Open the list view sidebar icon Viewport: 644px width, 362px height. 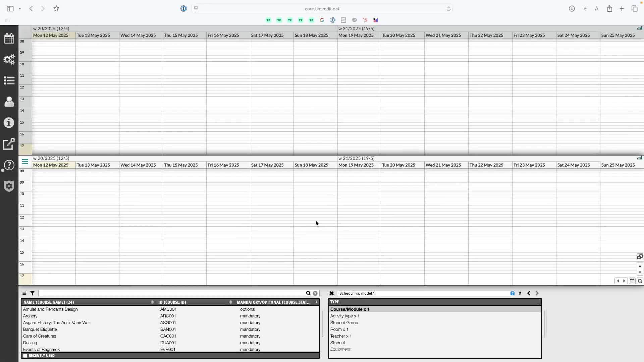(9, 80)
